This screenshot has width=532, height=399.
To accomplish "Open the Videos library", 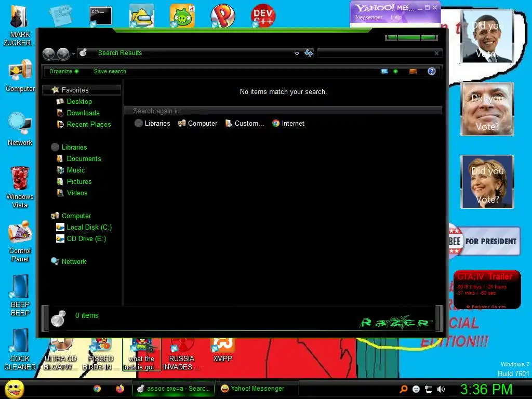I will (x=77, y=193).
